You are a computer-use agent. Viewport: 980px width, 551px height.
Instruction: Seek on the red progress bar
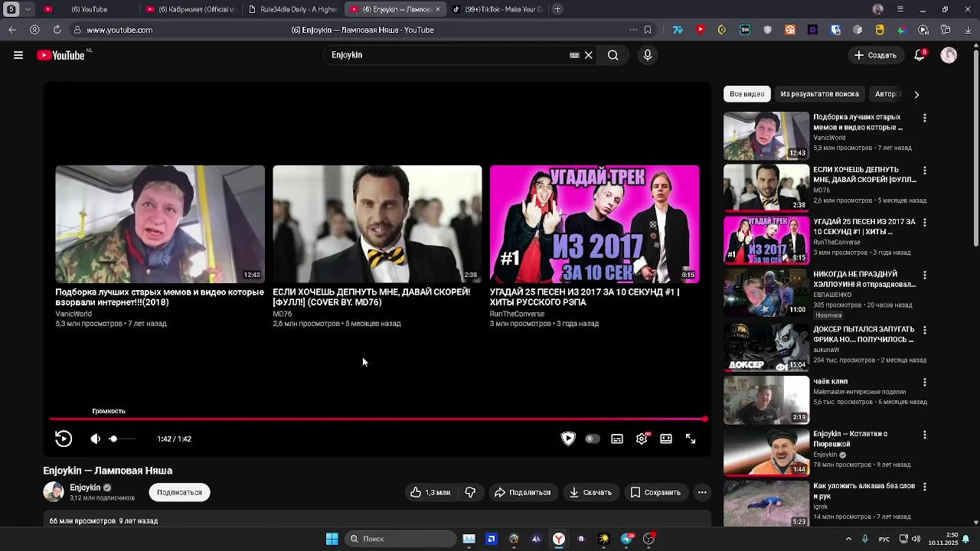pyautogui.click(x=377, y=419)
